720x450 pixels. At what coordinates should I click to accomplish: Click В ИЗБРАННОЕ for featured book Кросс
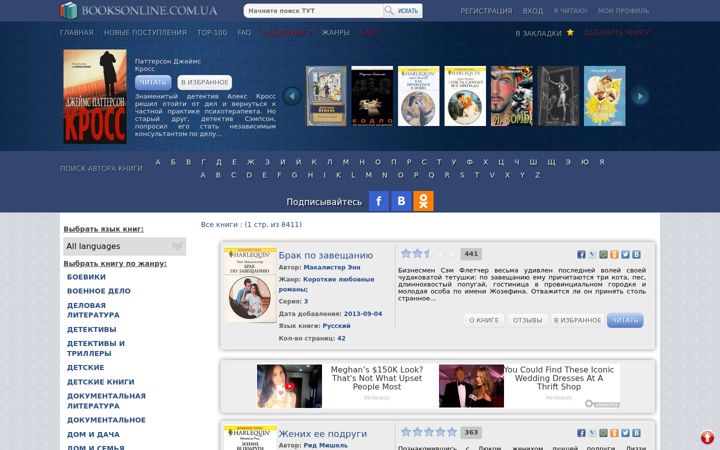coord(205,82)
